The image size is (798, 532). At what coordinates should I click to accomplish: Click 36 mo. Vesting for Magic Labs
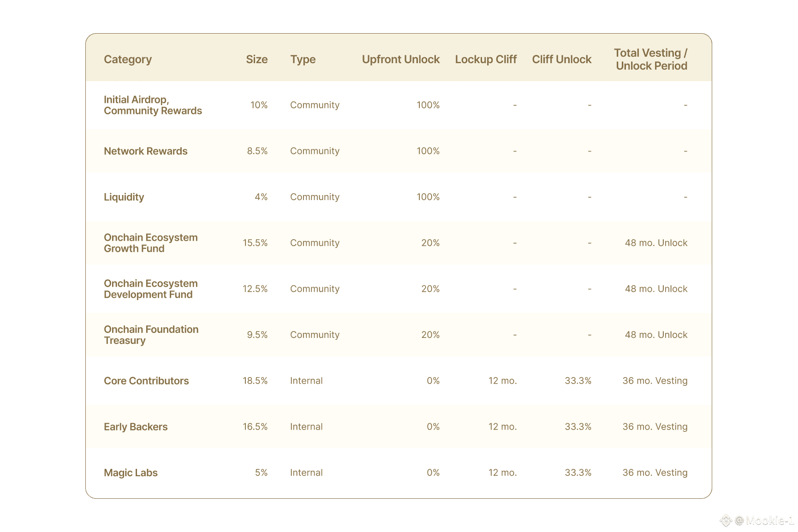pos(655,473)
